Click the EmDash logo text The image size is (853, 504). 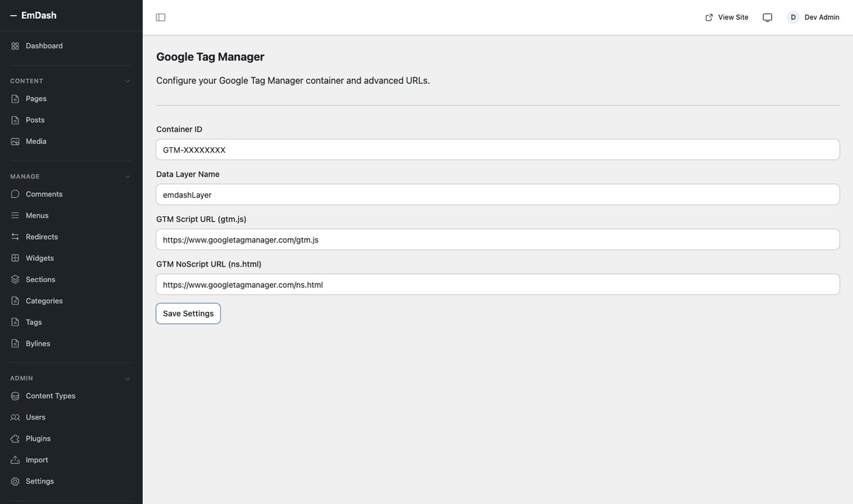point(39,15)
